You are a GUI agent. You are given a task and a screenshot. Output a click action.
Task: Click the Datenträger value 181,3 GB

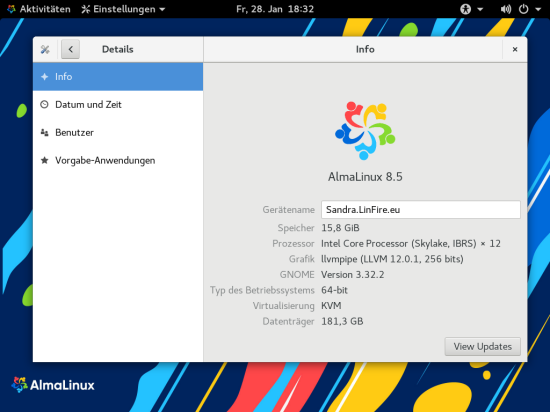(x=342, y=322)
